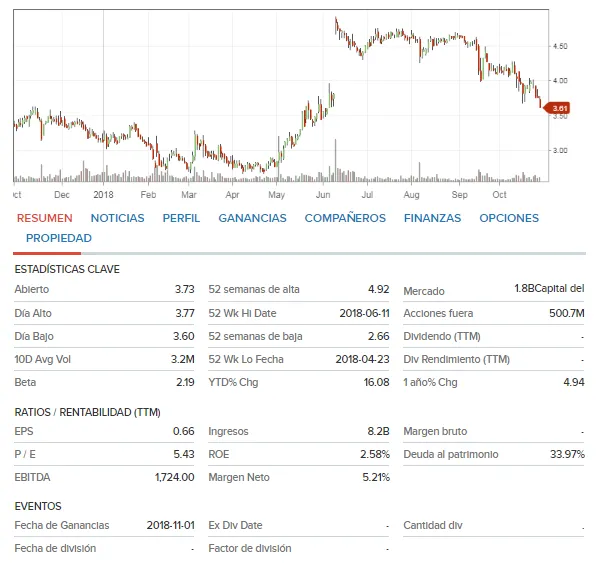Click the red 3.61 current price marker
The image size is (597, 563).
(x=556, y=108)
